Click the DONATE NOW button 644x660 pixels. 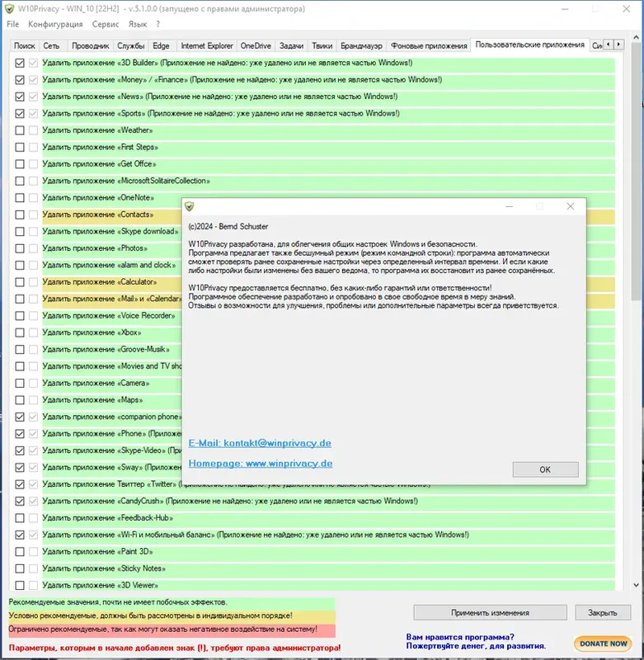click(x=604, y=643)
